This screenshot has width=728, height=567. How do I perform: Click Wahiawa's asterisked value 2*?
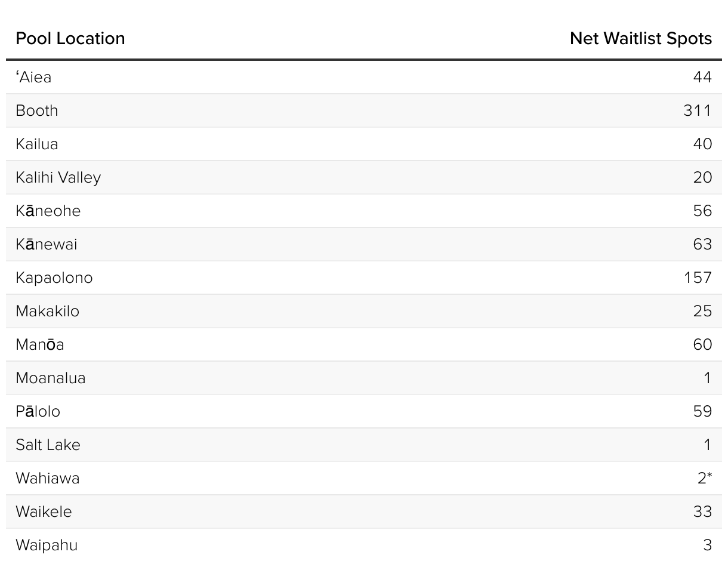(x=705, y=478)
